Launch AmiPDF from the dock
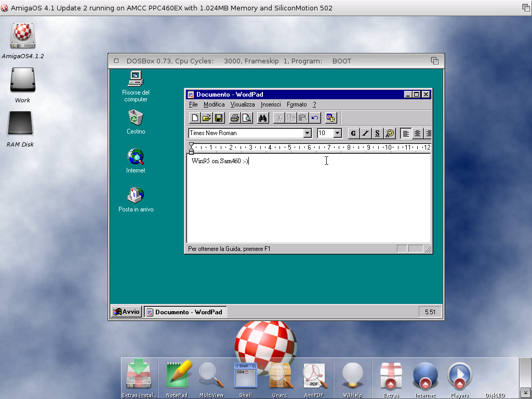532x399 pixels. (314, 379)
